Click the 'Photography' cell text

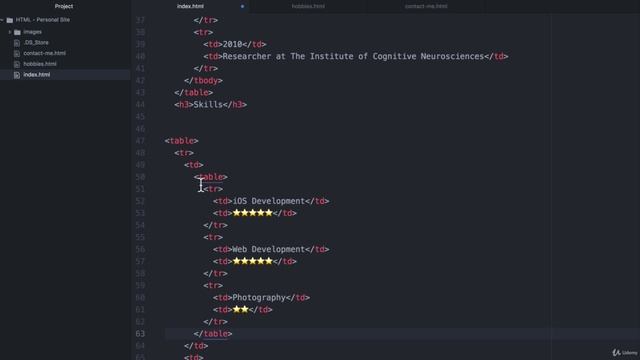point(259,298)
